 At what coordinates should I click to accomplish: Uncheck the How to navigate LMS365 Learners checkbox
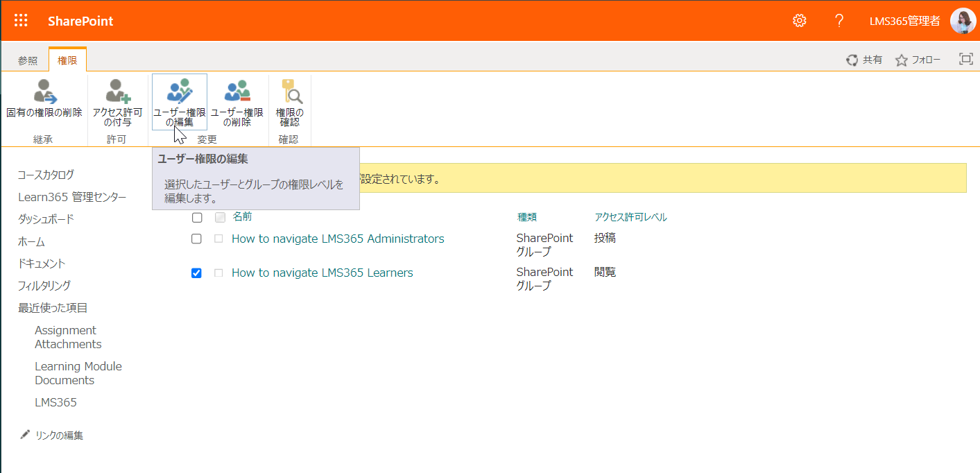196,273
